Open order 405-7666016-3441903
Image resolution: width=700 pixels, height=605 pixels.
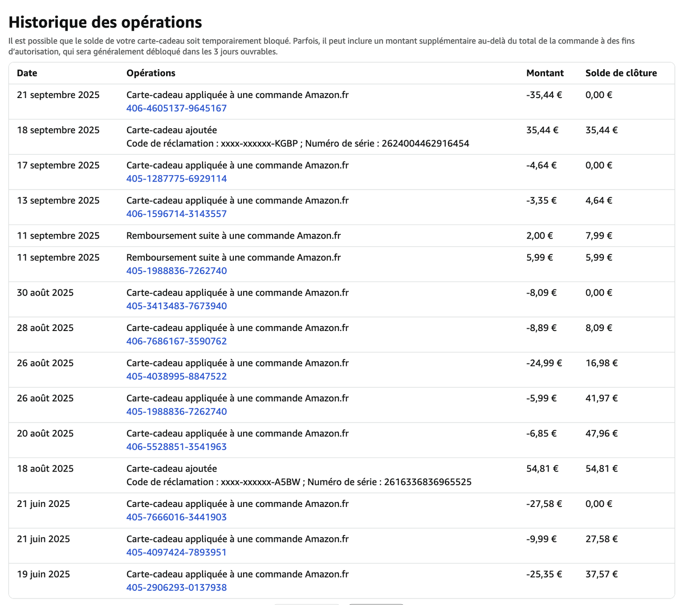tap(176, 517)
